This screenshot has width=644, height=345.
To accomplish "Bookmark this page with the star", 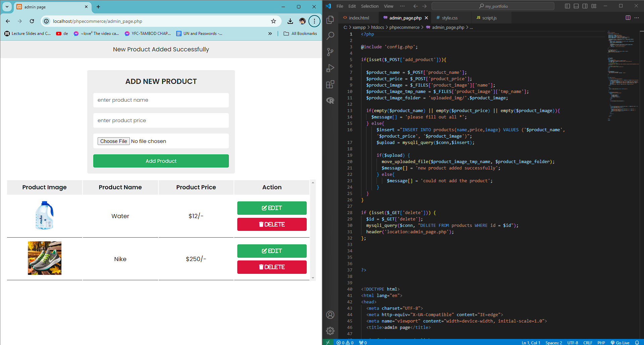I will pos(274,21).
